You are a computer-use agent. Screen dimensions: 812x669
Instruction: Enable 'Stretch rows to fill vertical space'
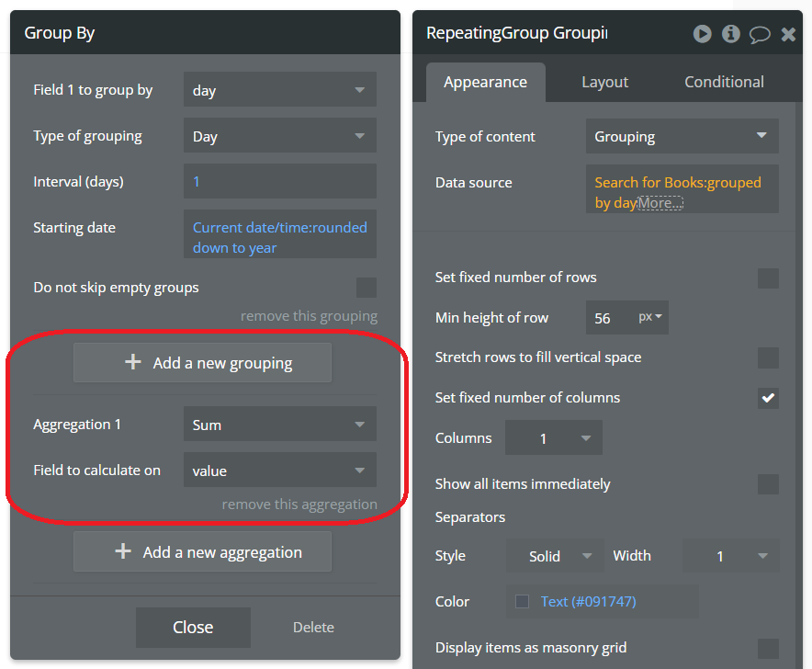[x=768, y=357]
